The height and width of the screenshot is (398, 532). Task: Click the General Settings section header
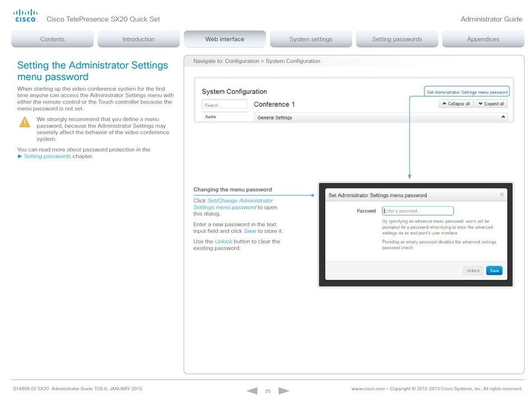[x=380, y=118]
